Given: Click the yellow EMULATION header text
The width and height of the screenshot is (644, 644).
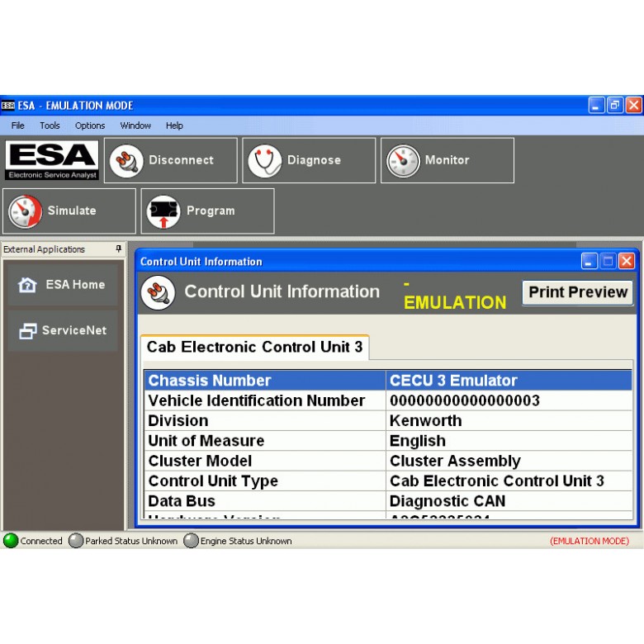Looking at the screenshot, I should (455, 302).
